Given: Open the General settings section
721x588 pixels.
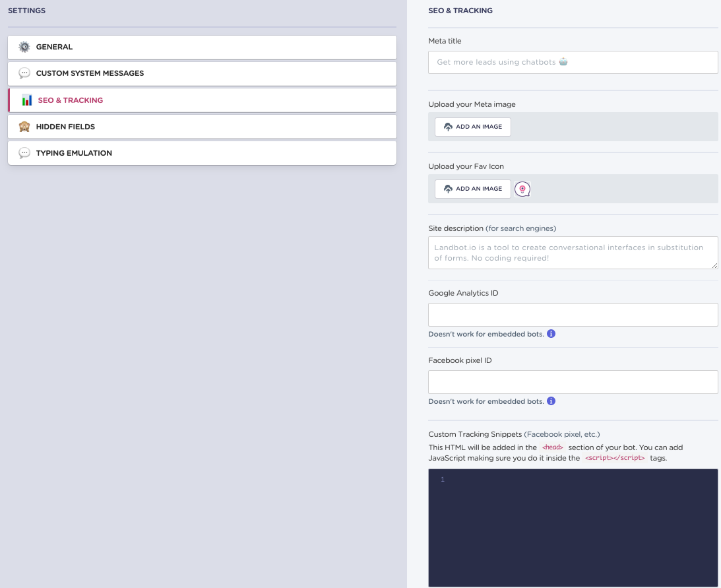Looking at the screenshot, I should coord(202,48).
